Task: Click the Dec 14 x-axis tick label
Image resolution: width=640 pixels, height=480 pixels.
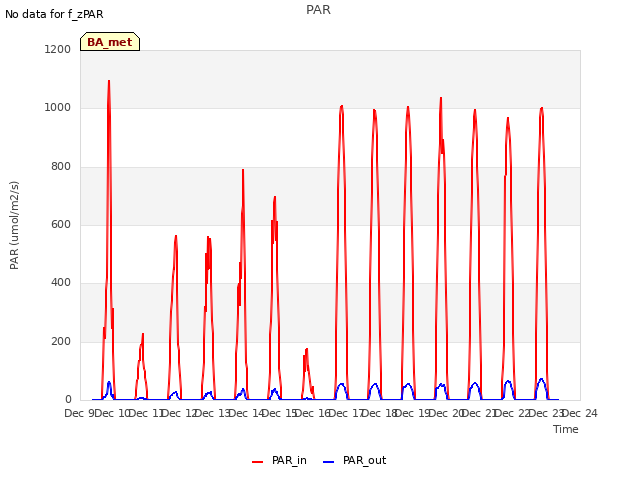Action: click(x=247, y=413)
